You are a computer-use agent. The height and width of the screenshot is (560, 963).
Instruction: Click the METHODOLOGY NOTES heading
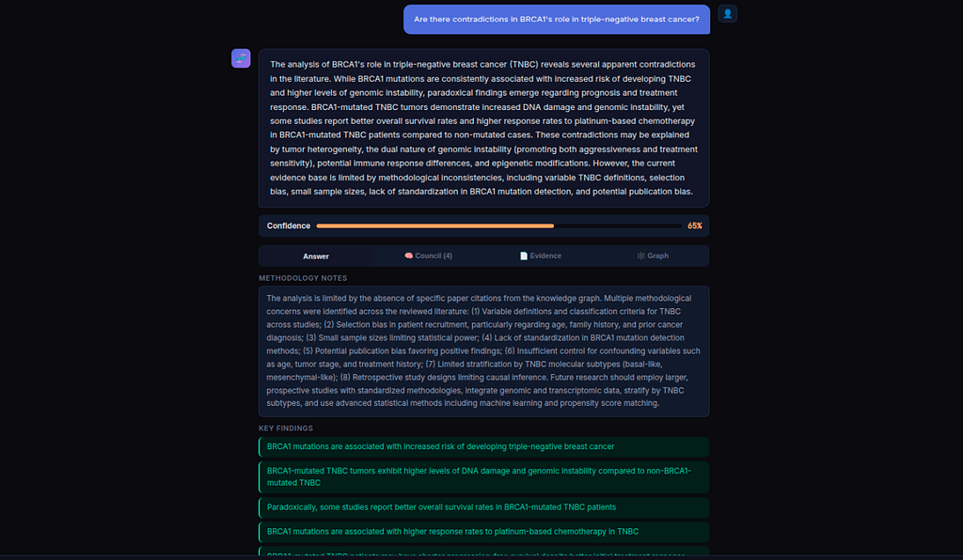[303, 278]
